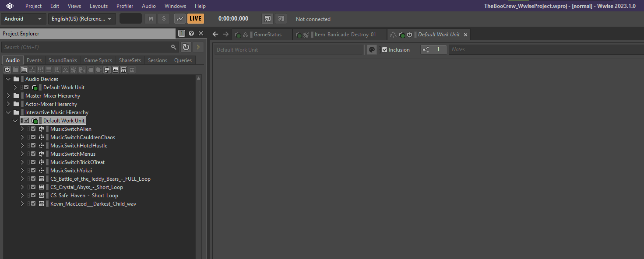Open the Android platform dropdown

[24, 18]
